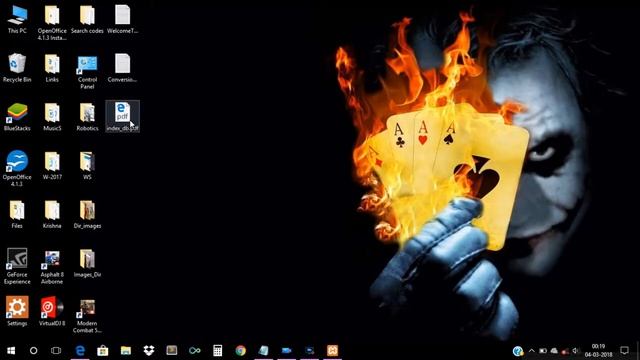Select the VirtualDJ 8 shortcut
Screen dimensions: 640x360
(x=52, y=311)
